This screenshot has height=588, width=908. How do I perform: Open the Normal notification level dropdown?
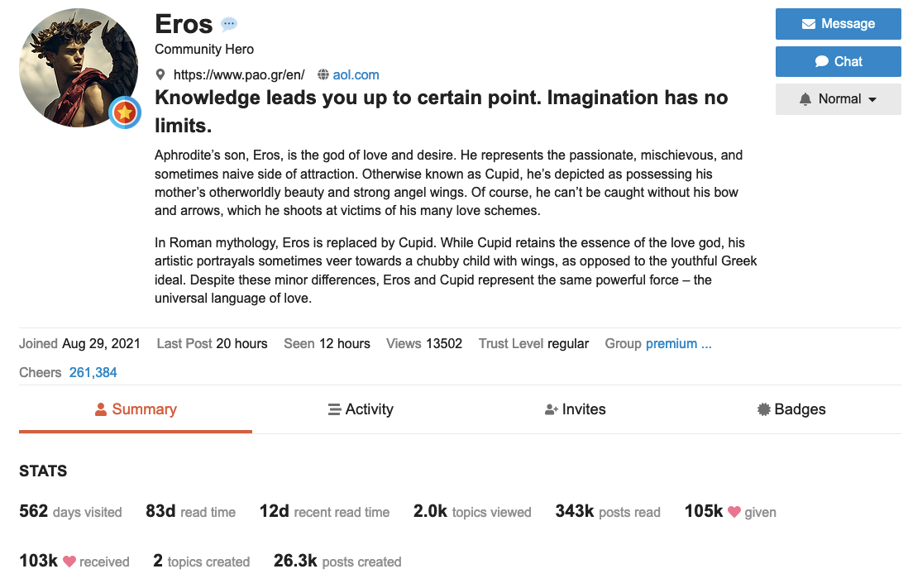tap(838, 99)
